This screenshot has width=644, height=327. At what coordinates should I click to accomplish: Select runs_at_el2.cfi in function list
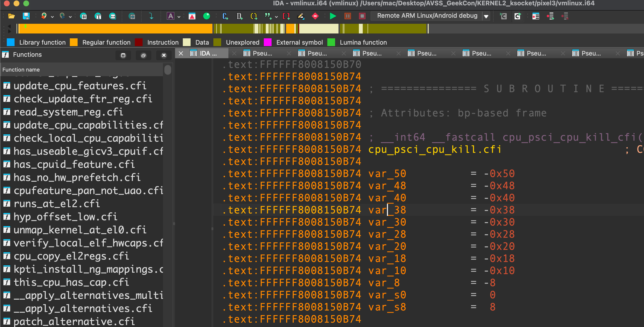pyautogui.click(x=56, y=204)
